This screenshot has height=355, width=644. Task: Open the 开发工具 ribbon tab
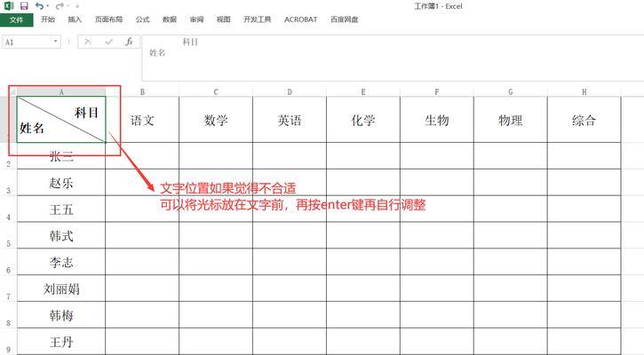[x=257, y=20]
